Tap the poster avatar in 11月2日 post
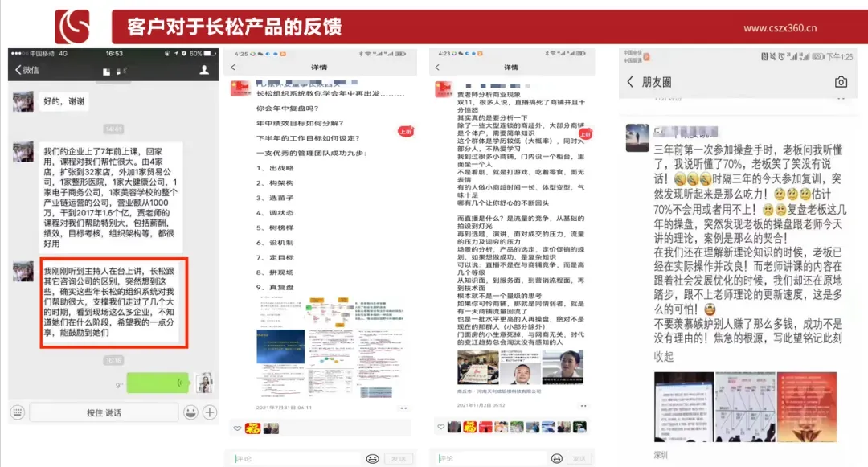 [444, 90]
